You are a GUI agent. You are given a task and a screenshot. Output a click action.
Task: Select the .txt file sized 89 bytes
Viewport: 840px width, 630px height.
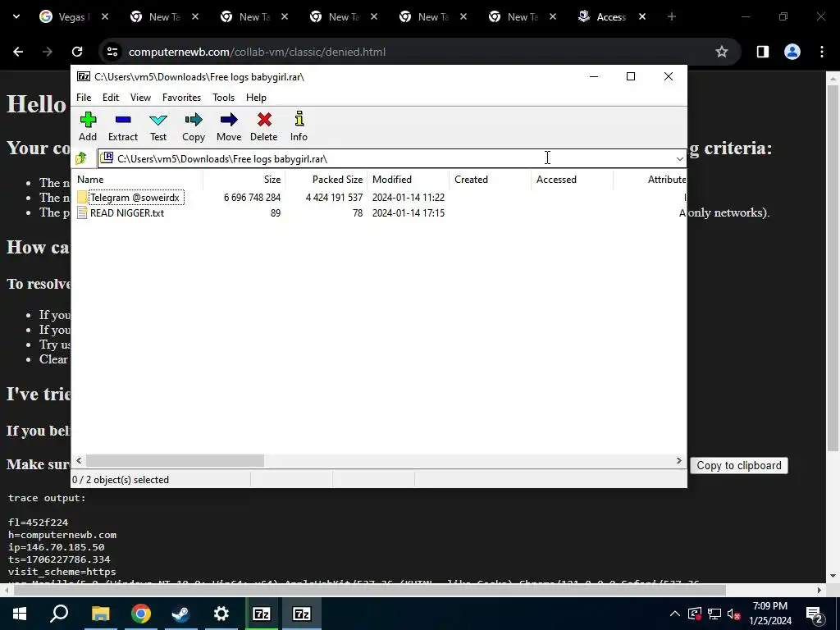point(127,213)
